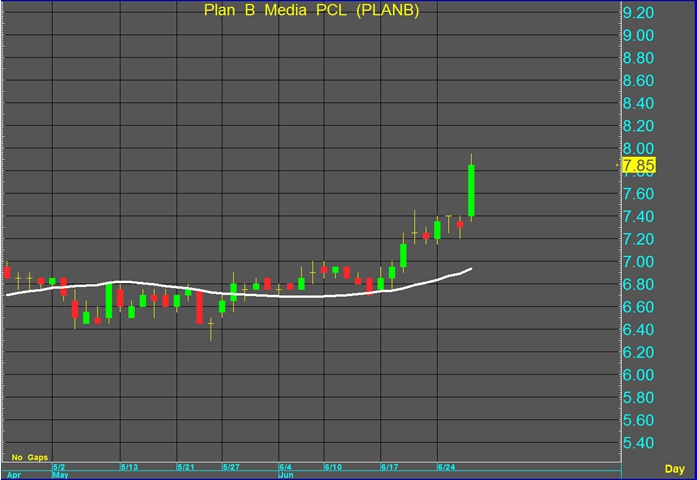Select the green candle right of 6/17 reaching 7.15

click(403, 256)
